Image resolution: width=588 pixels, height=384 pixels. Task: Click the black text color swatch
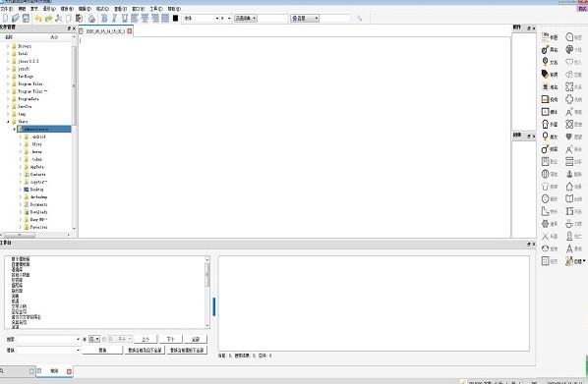click(175, 18)
